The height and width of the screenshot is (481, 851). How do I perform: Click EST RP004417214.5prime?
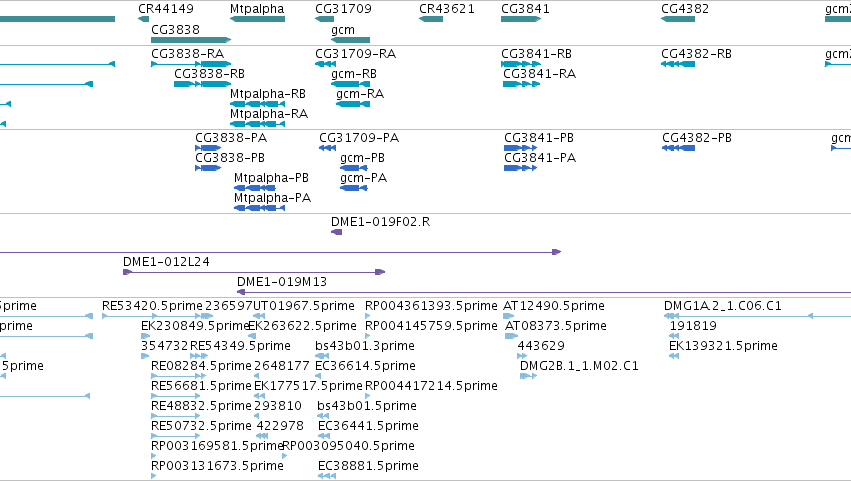tap(431, 387)
